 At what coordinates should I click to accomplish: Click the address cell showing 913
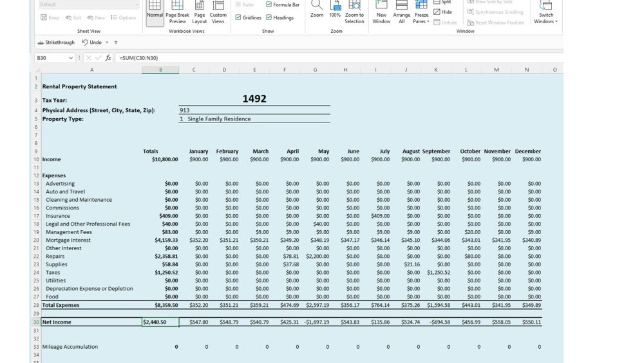(254, 110)
